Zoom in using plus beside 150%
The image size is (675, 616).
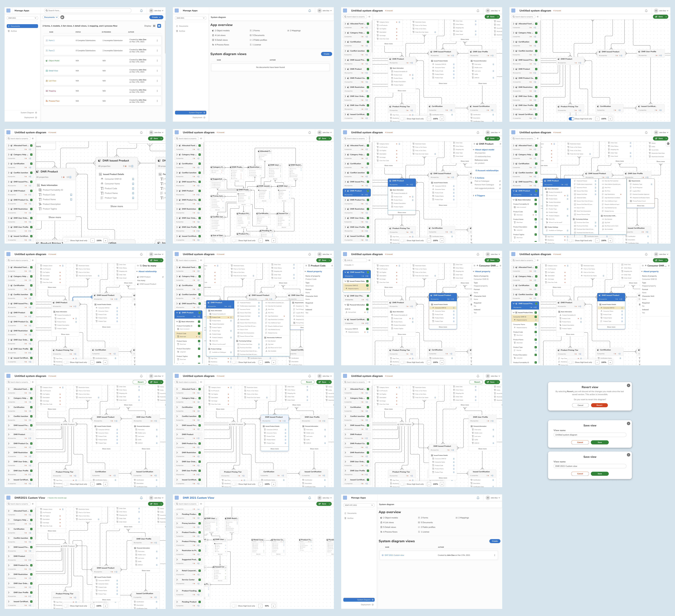(x=105, y=241)
